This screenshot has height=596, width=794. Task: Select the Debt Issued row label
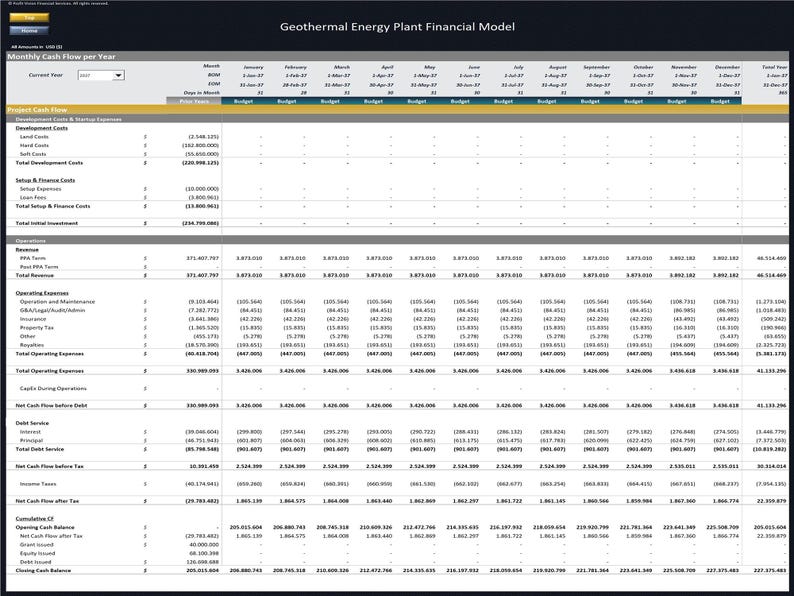point(35,562)
